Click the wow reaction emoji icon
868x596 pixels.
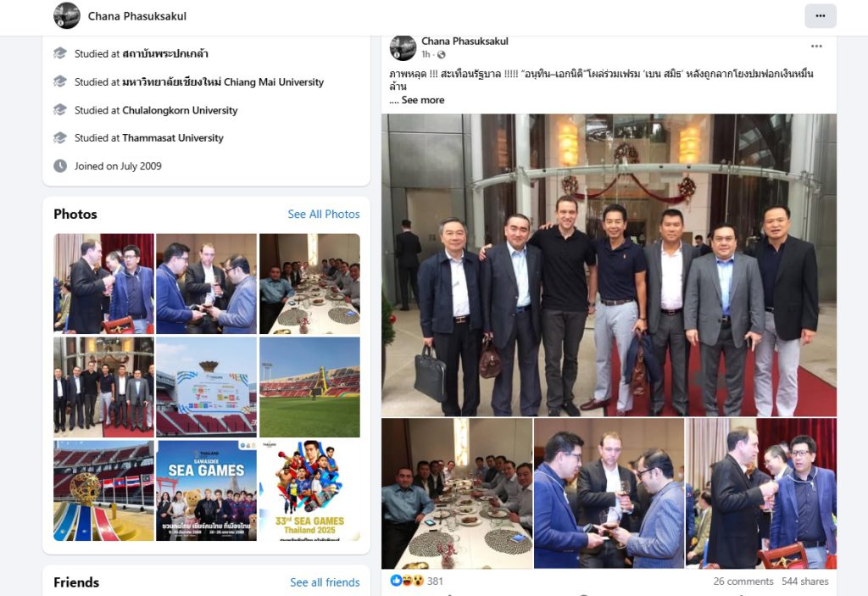coord(418,581)
